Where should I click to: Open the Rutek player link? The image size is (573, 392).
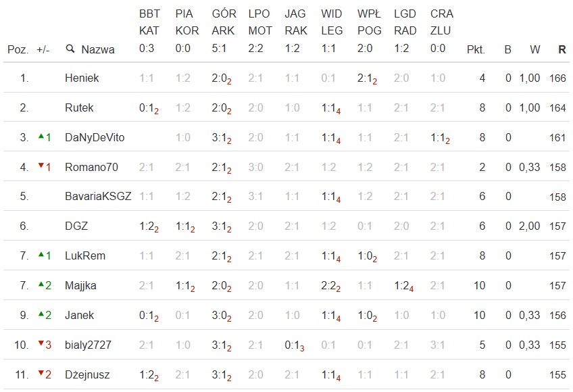click(79, 108)
